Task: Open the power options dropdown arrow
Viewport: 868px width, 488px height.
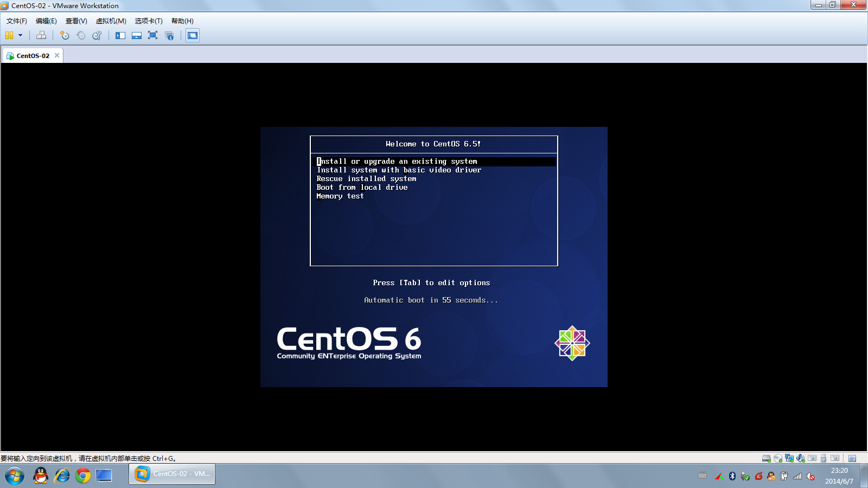Action: (x=21, y=35)
